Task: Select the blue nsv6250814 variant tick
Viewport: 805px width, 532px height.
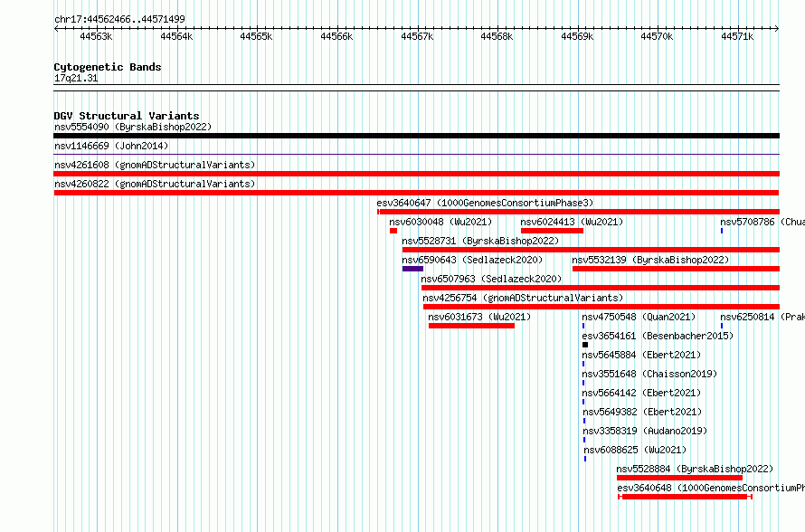Action: tap(722, 326)
